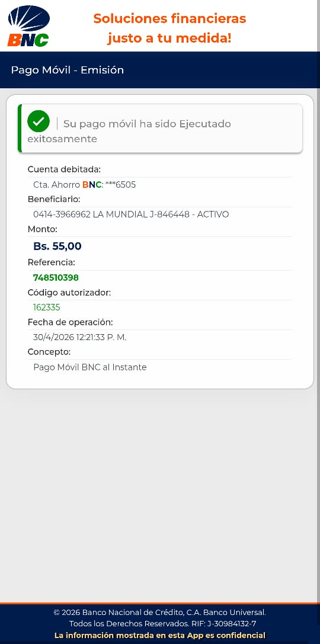Select the Pago Móvil - Emisión header
Screen dimensions: 320x644
[68, 70]
